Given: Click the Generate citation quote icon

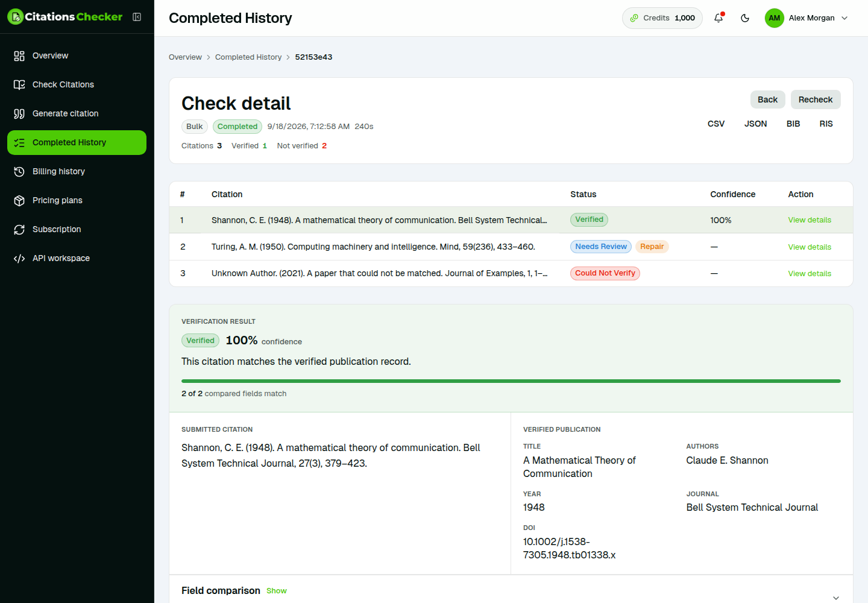Looking at the screenshot, I should (x=19, y=113).
